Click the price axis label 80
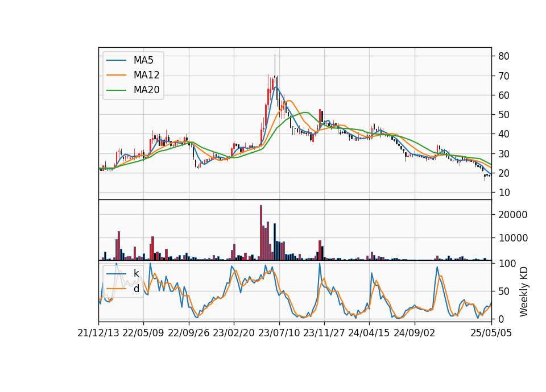 point(503,56)
